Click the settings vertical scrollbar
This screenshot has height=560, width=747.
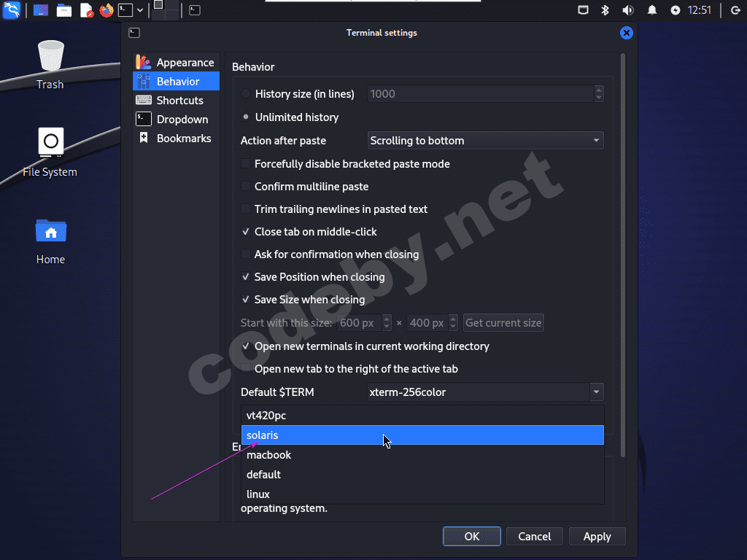pyautogui.click(x=623, y=255)
